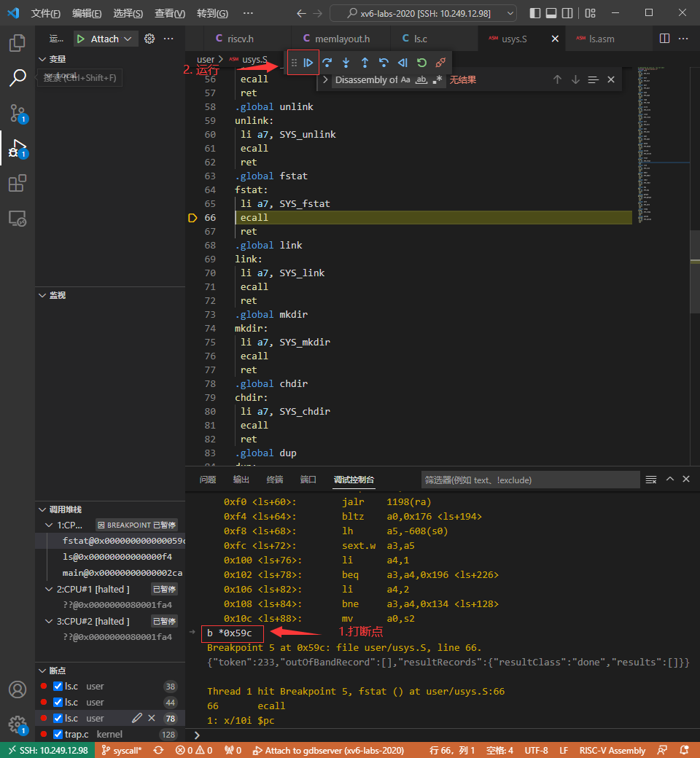700x758 pixels.
Task: Click the debug console filter input
Action: (530, 480)
